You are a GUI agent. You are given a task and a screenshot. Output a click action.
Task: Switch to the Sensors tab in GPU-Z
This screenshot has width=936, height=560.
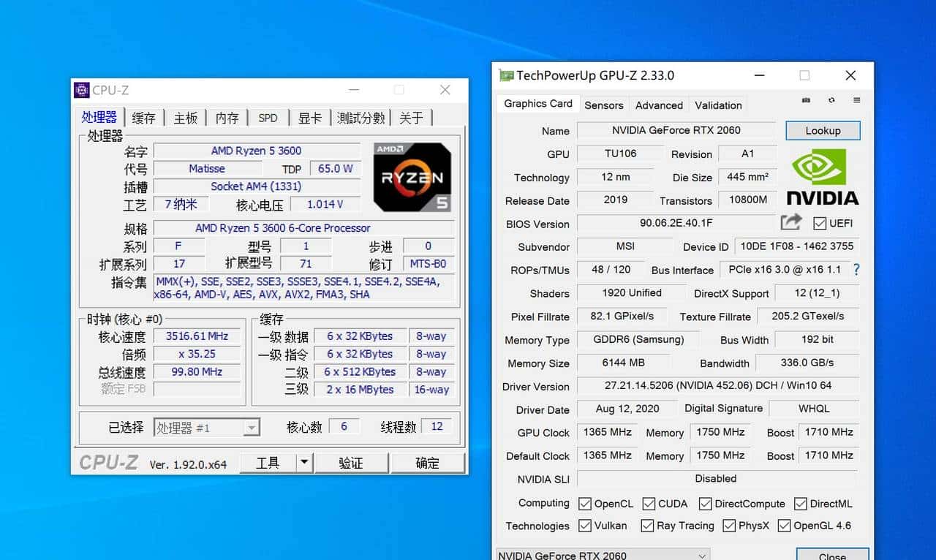[604, 105]
